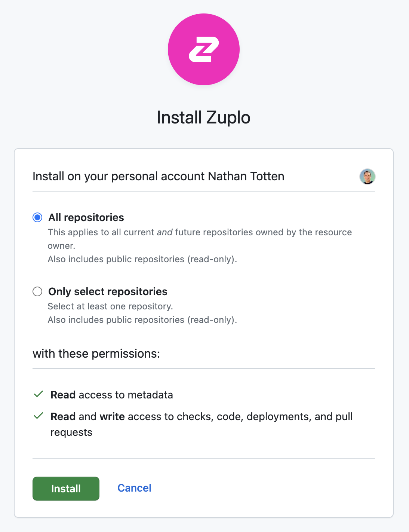This screenshot has width=409, height=532.
Task: Click the read-only note under All repositories
Action: point(142,259)
